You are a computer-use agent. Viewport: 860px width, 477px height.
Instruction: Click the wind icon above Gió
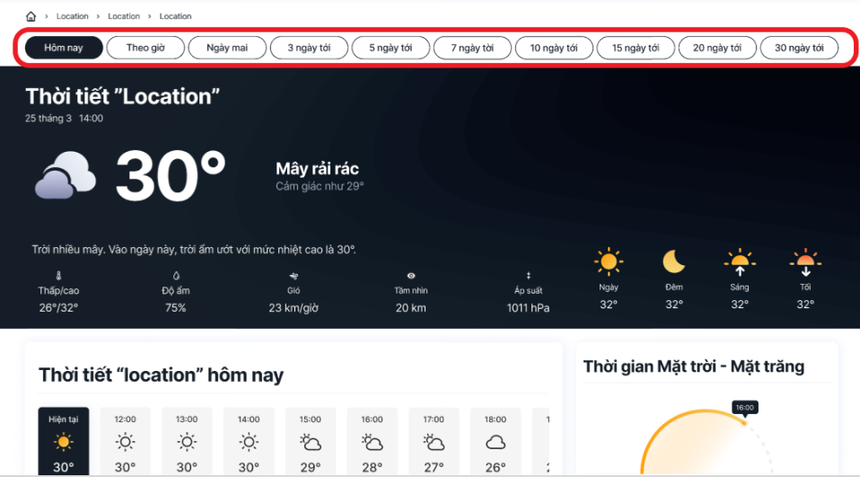pos(293,276)
